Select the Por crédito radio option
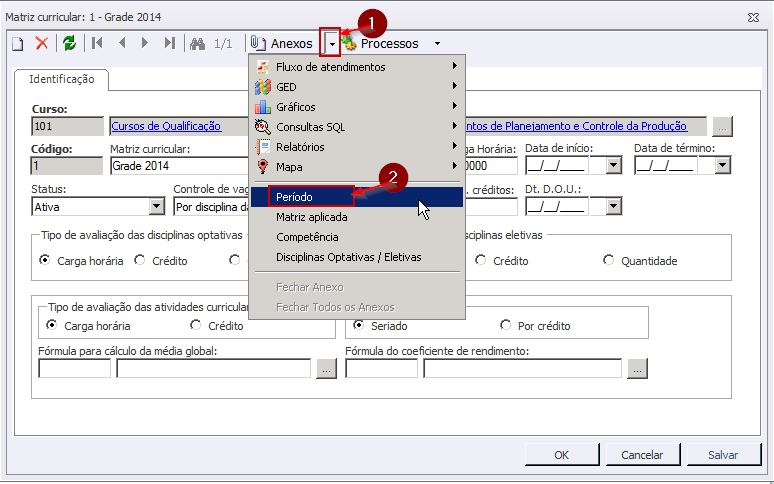The image size is (774, 484). tap(507, 326)
